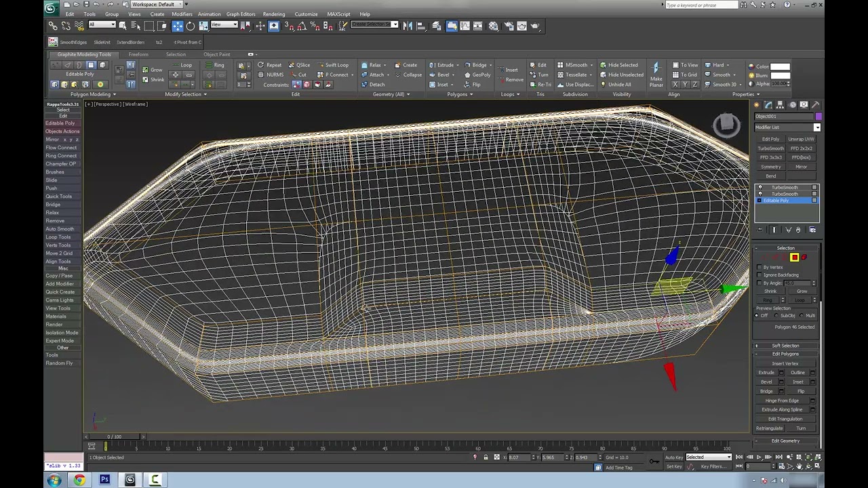The height and width of the screenshot is (488, 868).
Task: Click the purple object color swatch
Action: click(x=818, y=117)
